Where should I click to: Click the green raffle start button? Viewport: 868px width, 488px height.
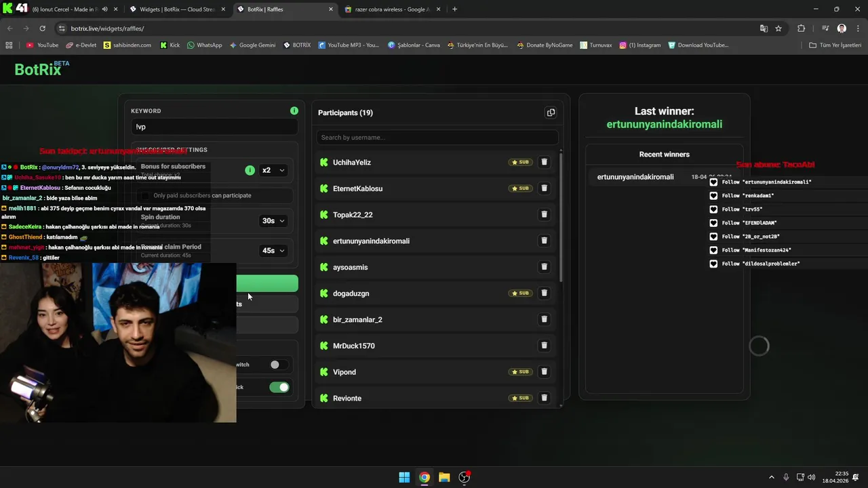(x=267, y=283)
